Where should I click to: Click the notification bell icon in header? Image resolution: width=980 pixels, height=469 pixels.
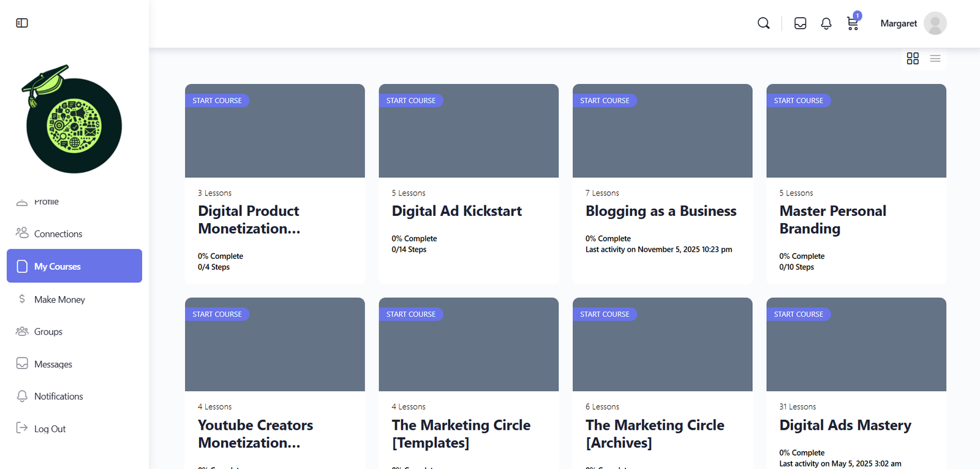(826, 23)
